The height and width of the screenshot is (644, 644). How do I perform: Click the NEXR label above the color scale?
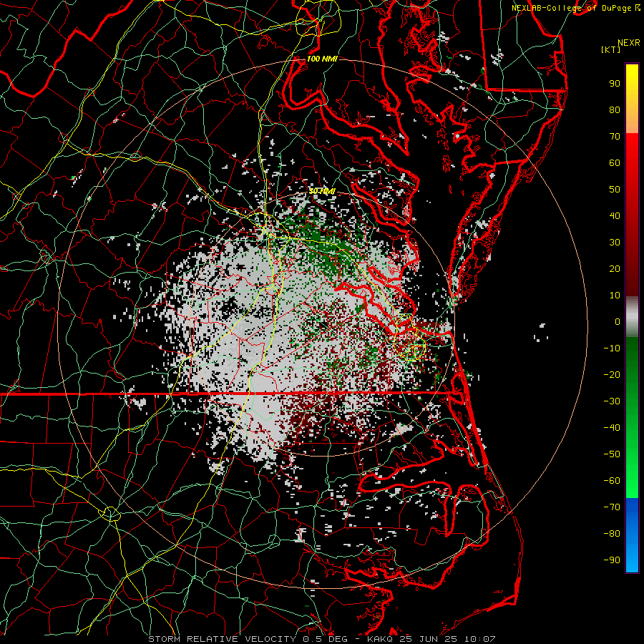point(629,43)
